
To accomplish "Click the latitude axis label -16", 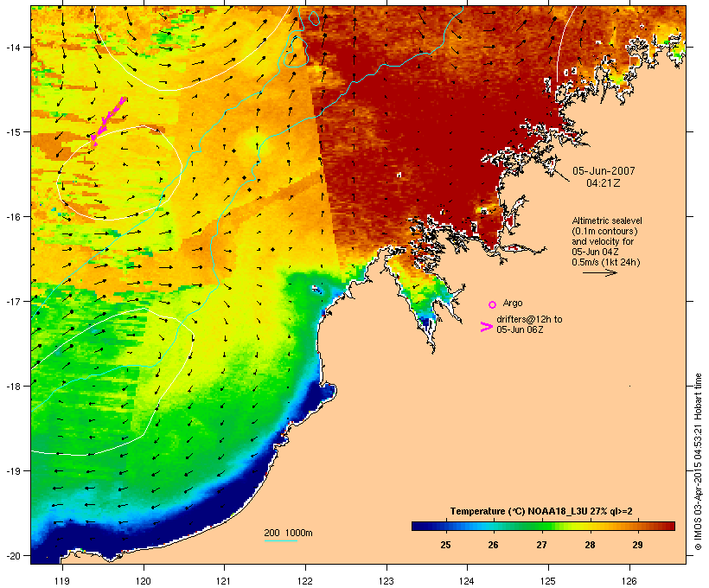I will [12, 217].
